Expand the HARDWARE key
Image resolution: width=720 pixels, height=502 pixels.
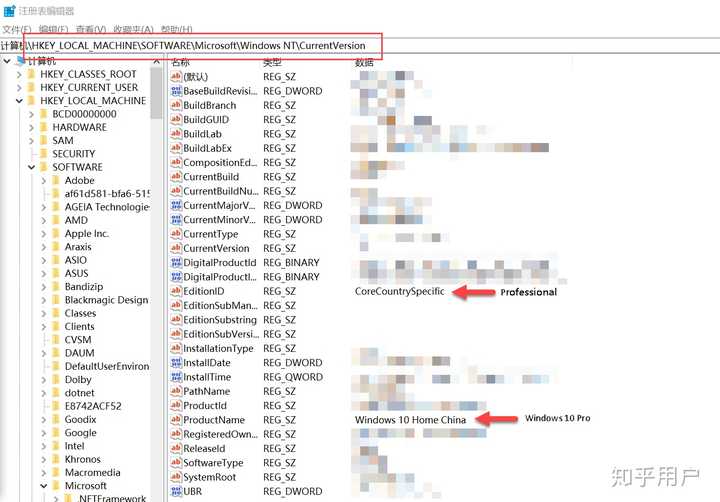pyautogui.click(x=31, y=127)
